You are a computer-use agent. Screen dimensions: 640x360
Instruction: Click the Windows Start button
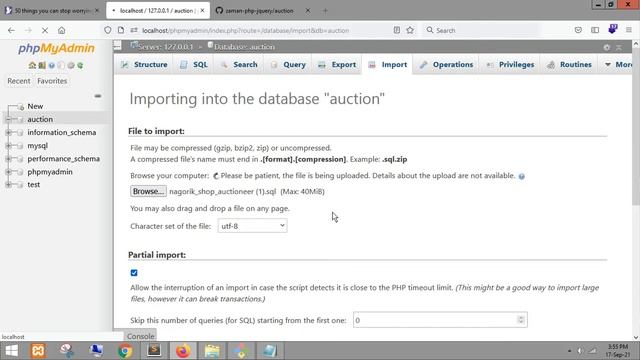tap(11, 351)
